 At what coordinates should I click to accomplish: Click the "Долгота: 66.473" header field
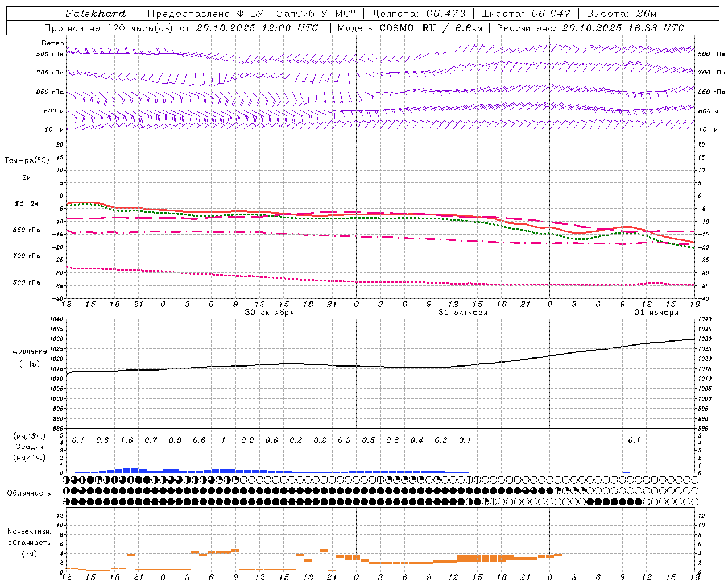(x=419, y=14)
